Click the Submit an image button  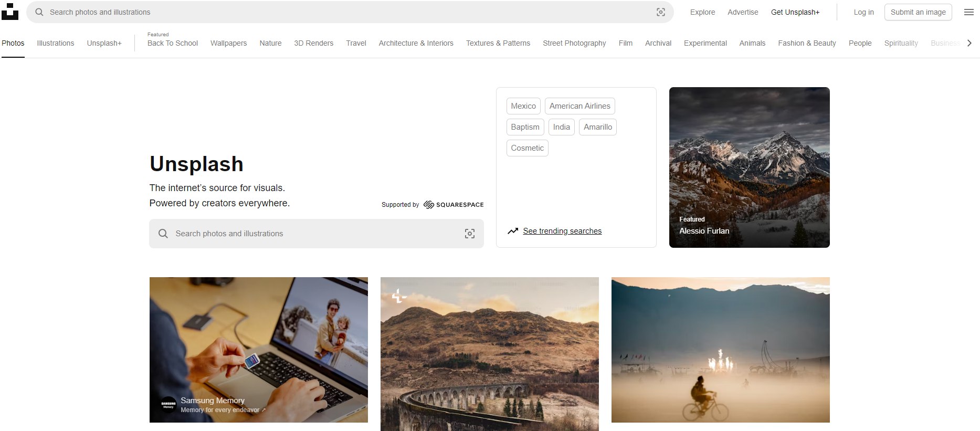(x=918, y=12)
